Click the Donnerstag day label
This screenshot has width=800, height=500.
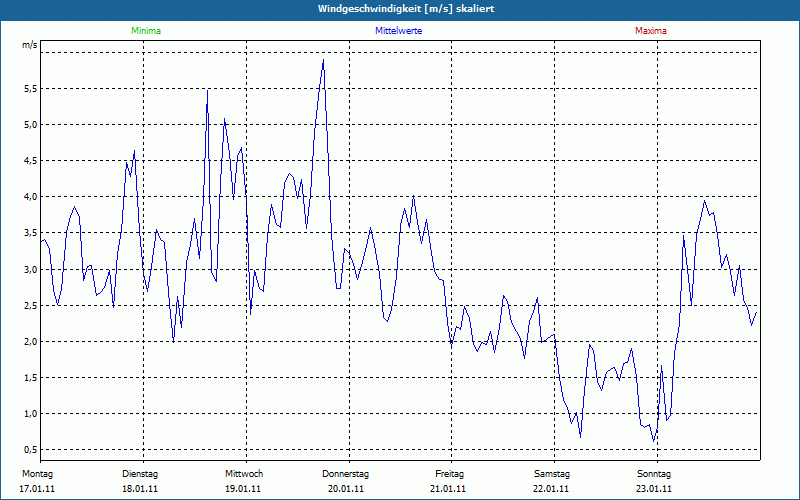click(x=345, y=474)
